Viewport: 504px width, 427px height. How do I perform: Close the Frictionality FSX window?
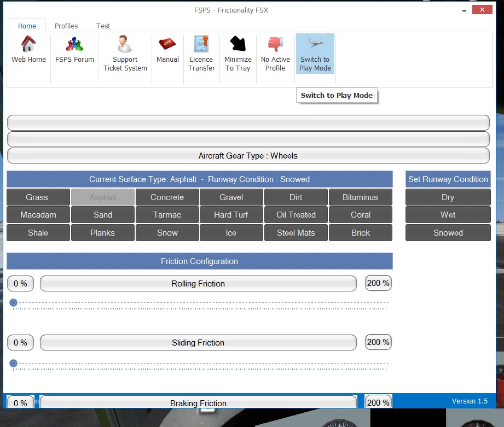482,10
